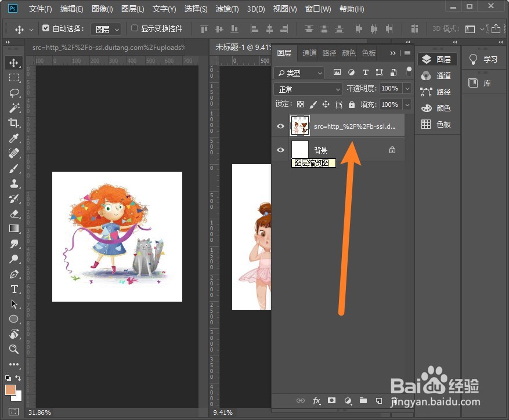
Task: Select the Magic Wand tool
Action: coord(13,108)
